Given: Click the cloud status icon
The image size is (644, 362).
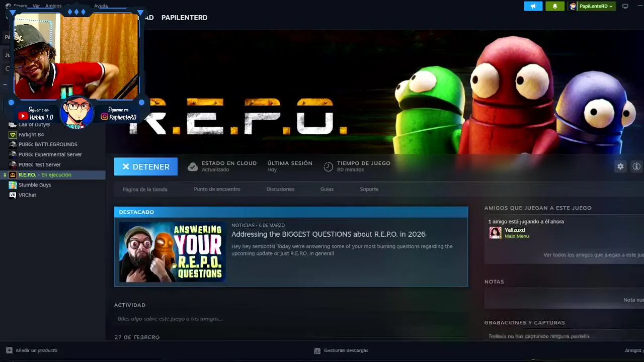Looking at the screenshot, I should [x=193, y=166].
